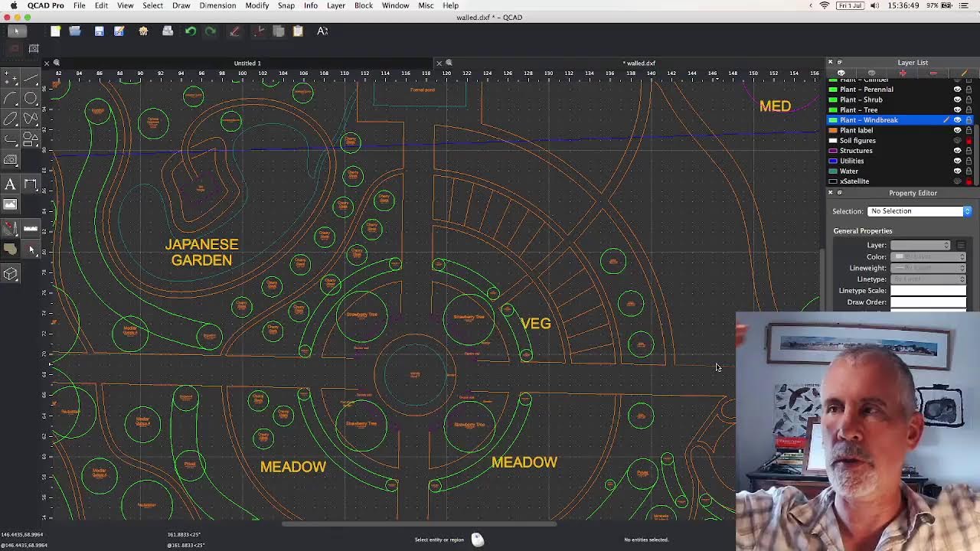The image size is (980, 551).
Task: Select the Line drawing tool
Action: (x=31, y=78)
